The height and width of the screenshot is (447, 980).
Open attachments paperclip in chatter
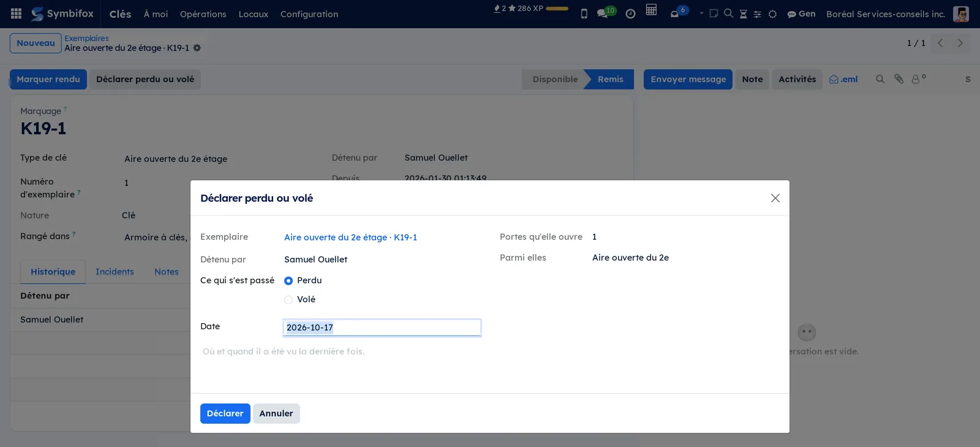899,79
